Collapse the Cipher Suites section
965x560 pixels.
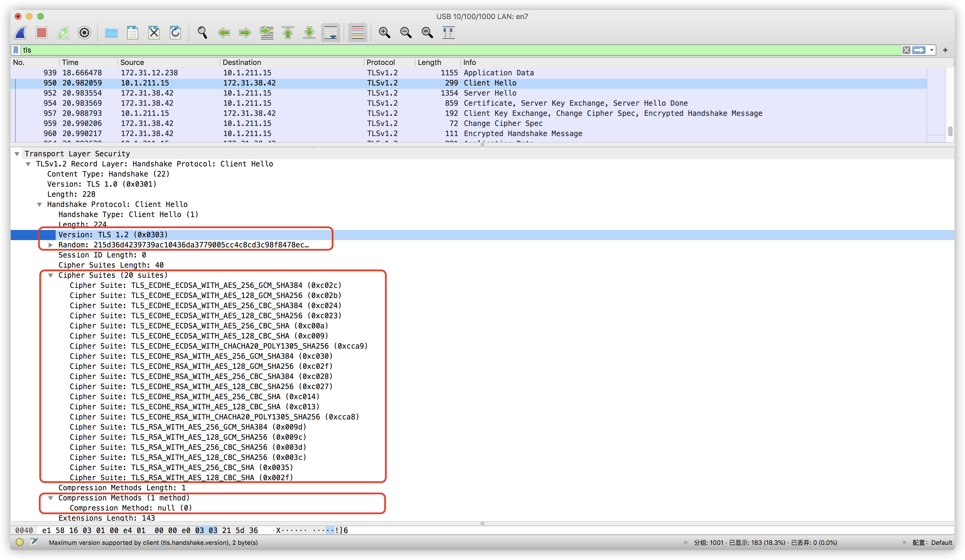point(51,275)
